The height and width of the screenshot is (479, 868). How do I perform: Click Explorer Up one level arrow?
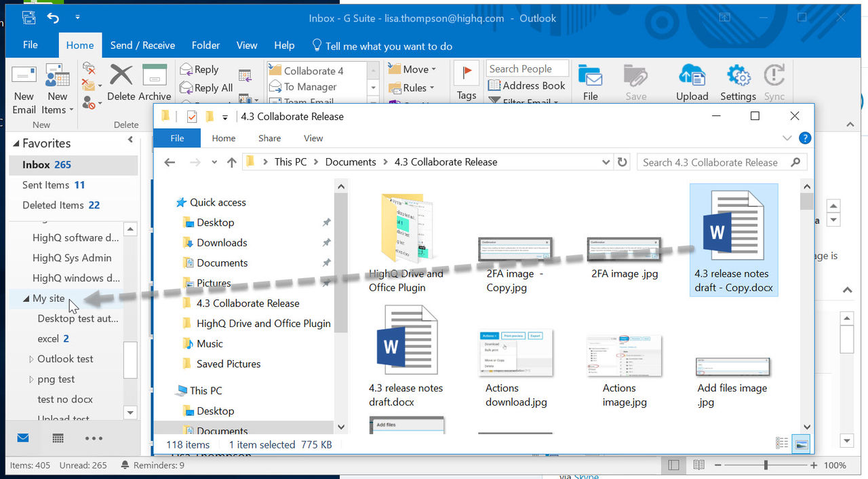click(232, 162)
